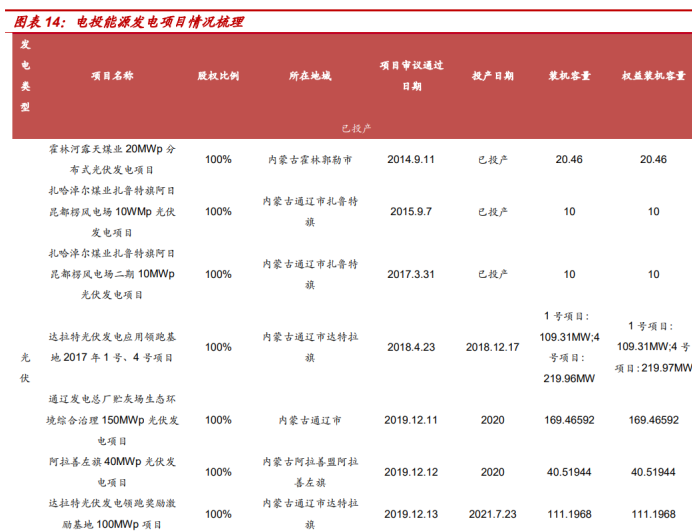The height and width of the screenshot is (532, 692).
Task: Click 100% equity in 霍林河 project row
Action: (x=218, y=159)
